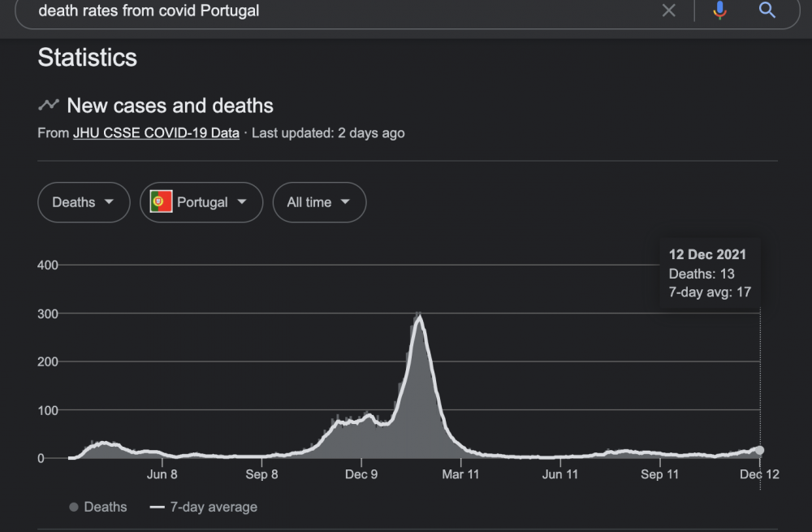Click the Deaths legend dot below the chart
812x532 pixels.
[x=74, y=507]
